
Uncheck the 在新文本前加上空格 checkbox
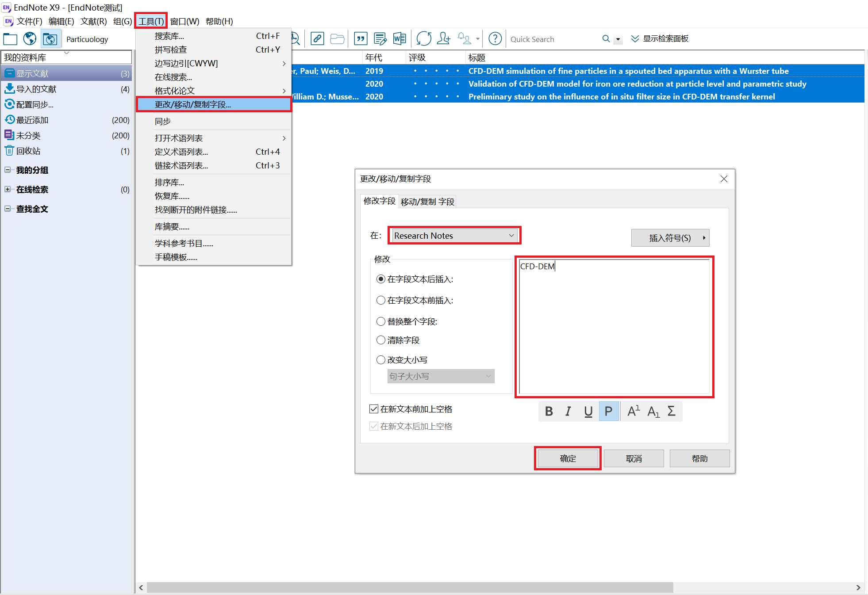coord(374,409)
